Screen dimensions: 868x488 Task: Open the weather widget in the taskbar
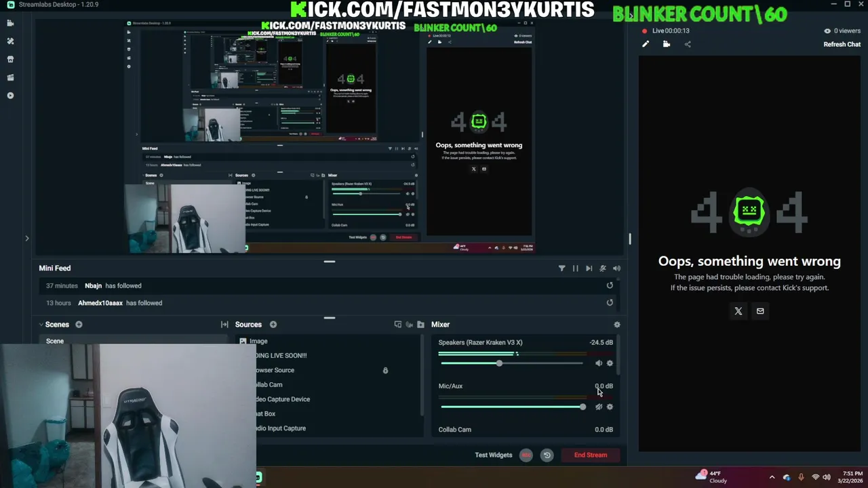coord(711,477)
